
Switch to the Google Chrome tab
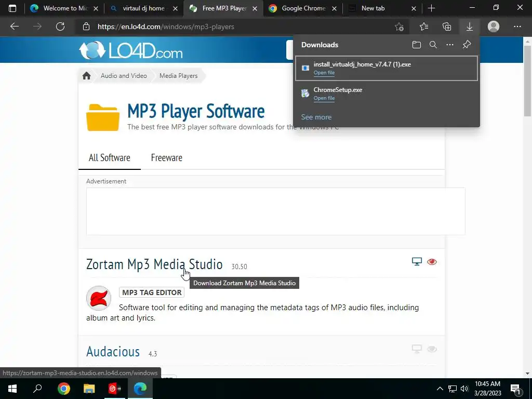pyautogui.click(x=302, y=8)
